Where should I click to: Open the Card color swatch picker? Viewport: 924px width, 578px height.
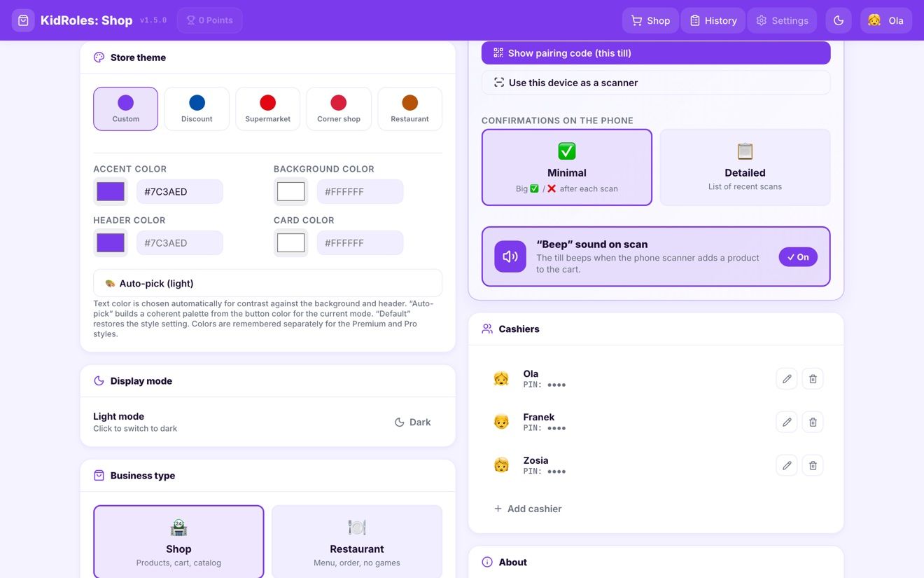point(291,242)
